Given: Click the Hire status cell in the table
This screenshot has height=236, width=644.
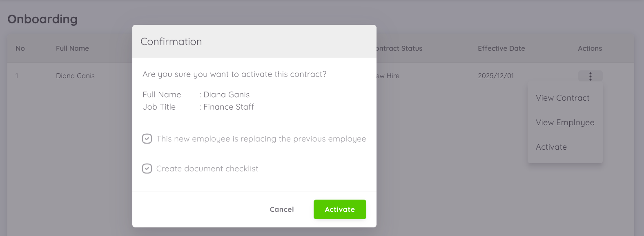Looking at the screenshot, I should (389, 76).
